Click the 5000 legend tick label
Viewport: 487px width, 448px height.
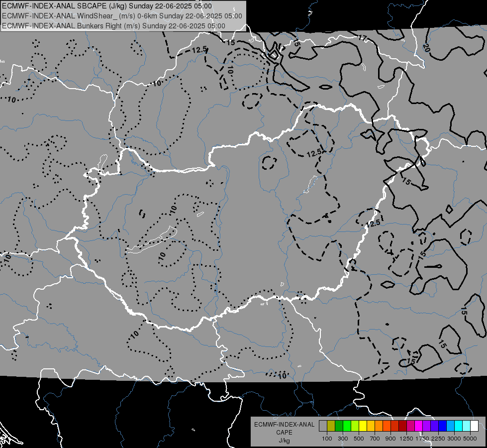(470, 439)
